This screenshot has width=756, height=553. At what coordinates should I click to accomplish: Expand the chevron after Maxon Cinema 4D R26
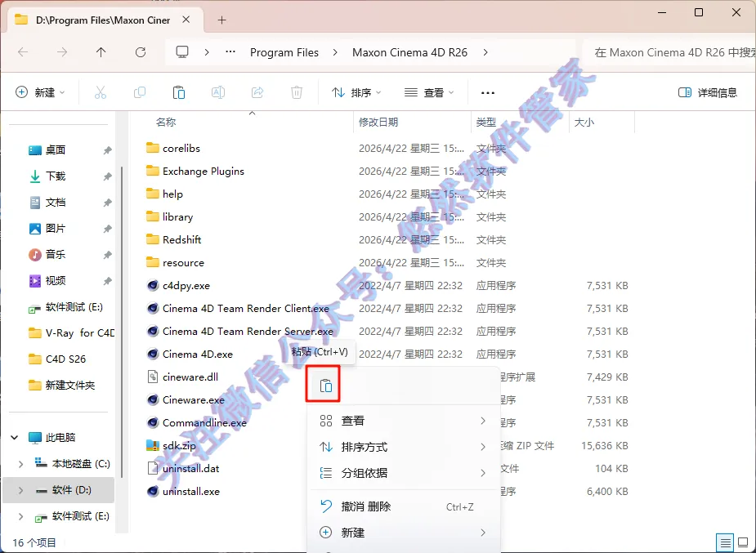click(x=485, y=52)
